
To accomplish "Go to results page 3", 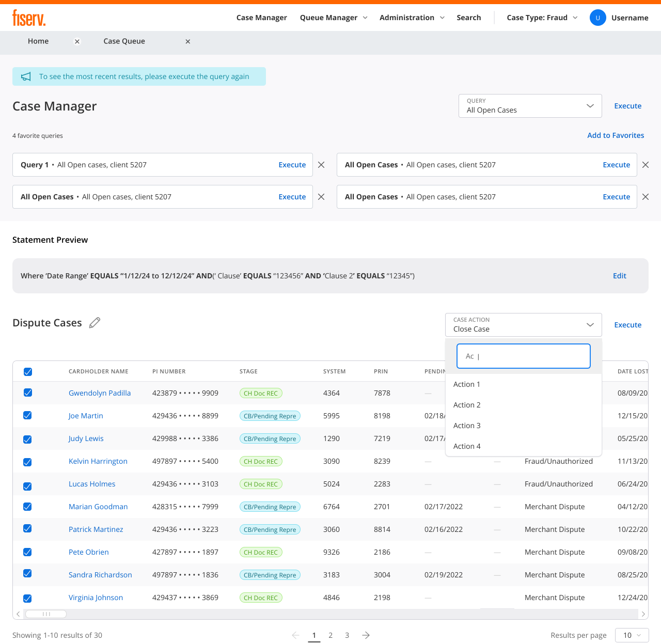I will tap(347, 635).
